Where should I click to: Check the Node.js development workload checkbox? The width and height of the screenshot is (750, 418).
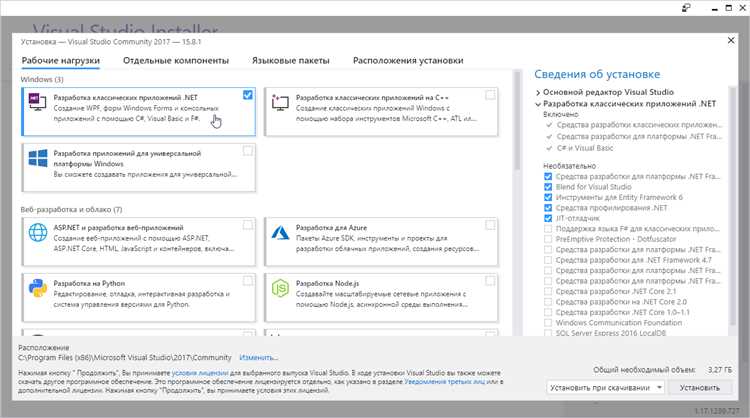point(490,280)
